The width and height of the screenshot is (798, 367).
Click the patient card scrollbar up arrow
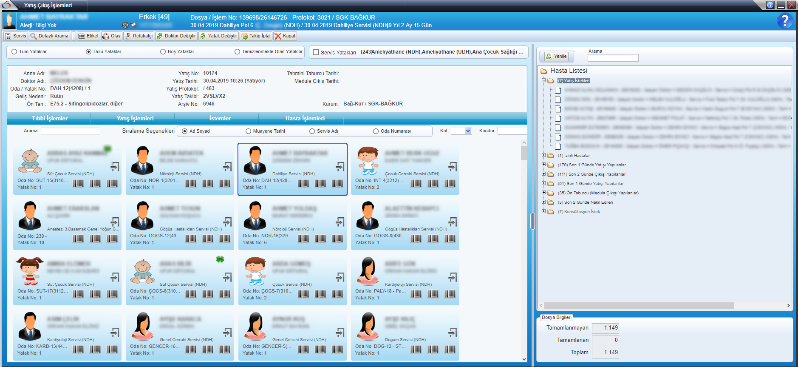tap(524, 143)
